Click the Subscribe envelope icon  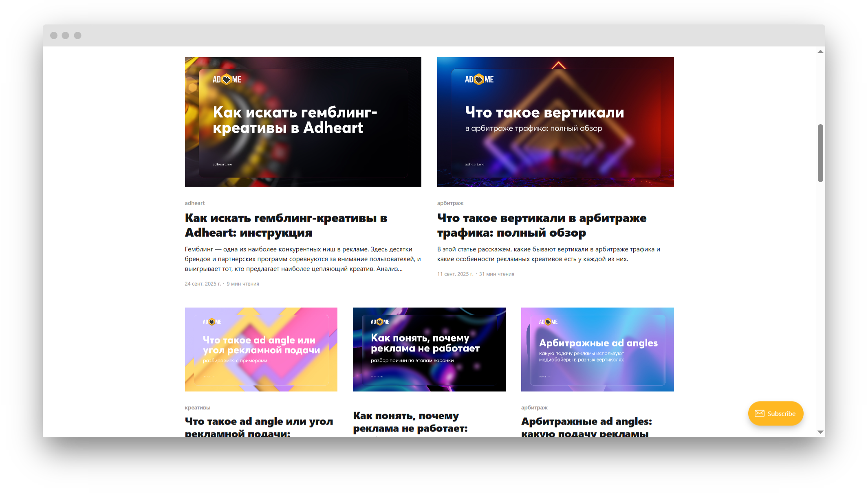(759, 414)
